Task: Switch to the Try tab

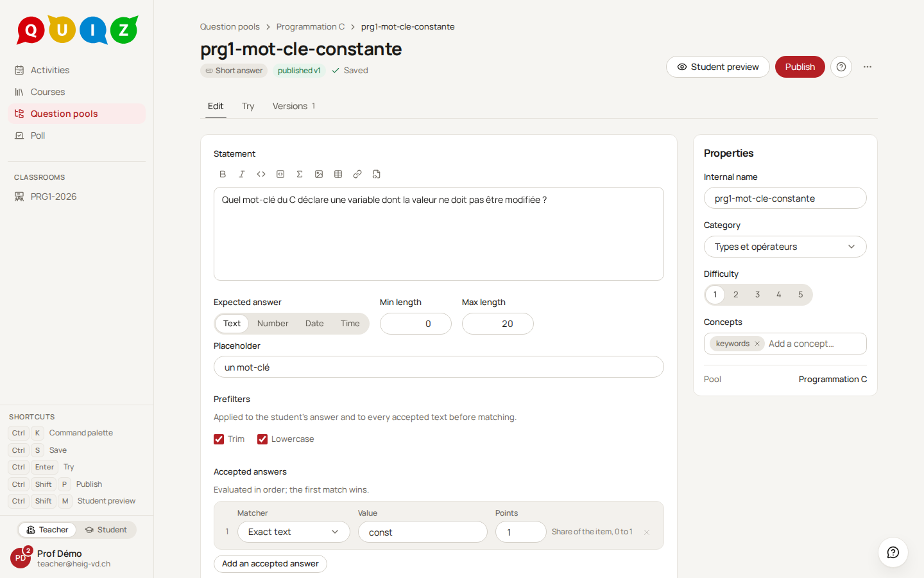Action: [248, 106]
